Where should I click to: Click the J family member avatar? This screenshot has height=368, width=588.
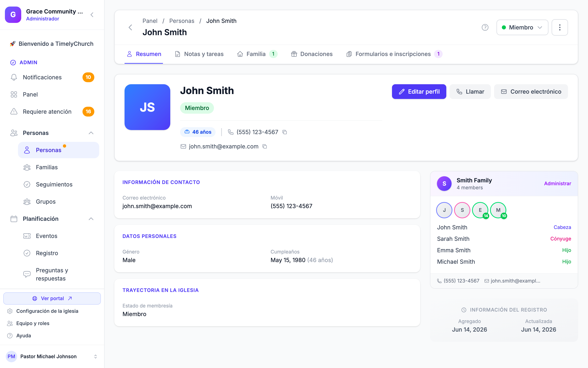[444, 210]
